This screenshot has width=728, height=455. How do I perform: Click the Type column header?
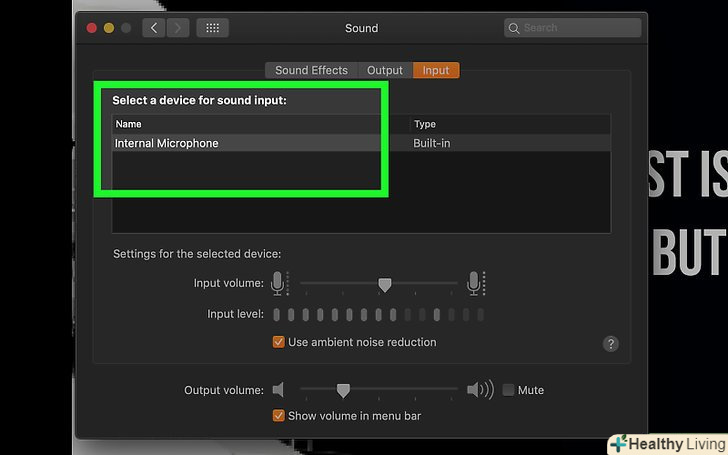pyautogui.click(x=511, y=124)
